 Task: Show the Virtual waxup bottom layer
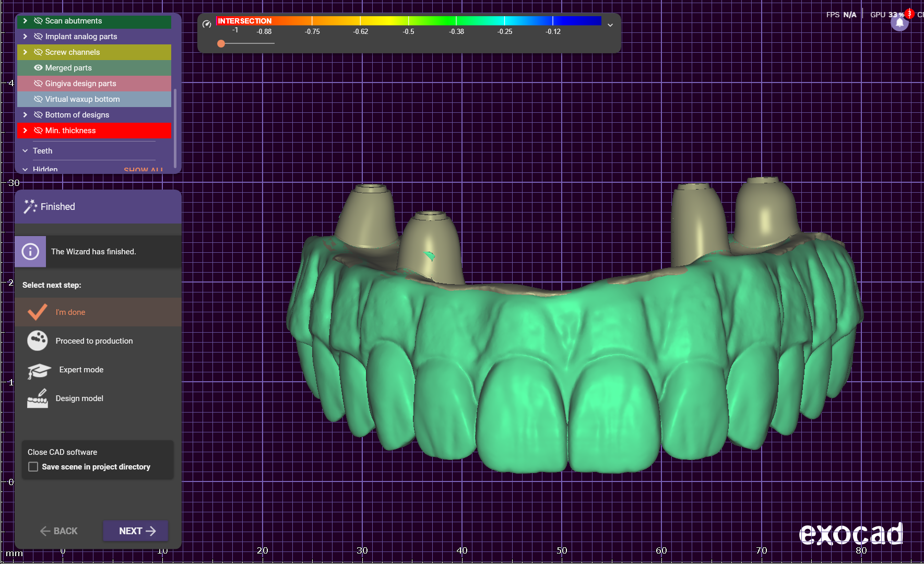click(x=38, y=99)
